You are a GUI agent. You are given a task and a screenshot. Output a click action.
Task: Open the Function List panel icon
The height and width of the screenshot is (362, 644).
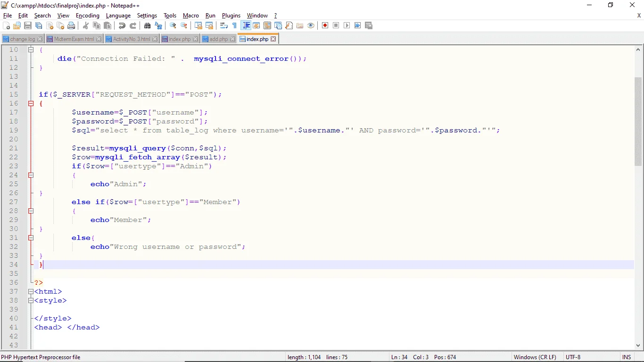[x=289, y=25]
